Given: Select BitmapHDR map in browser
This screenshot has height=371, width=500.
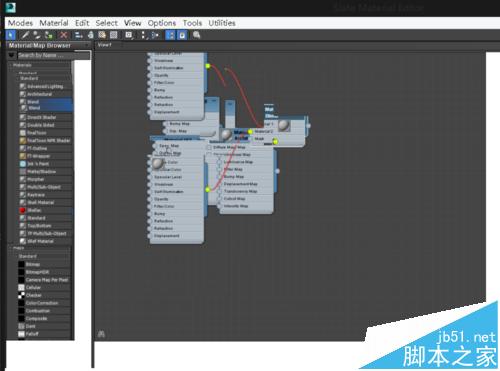Looking at the screenshot, I should (44, 272).
